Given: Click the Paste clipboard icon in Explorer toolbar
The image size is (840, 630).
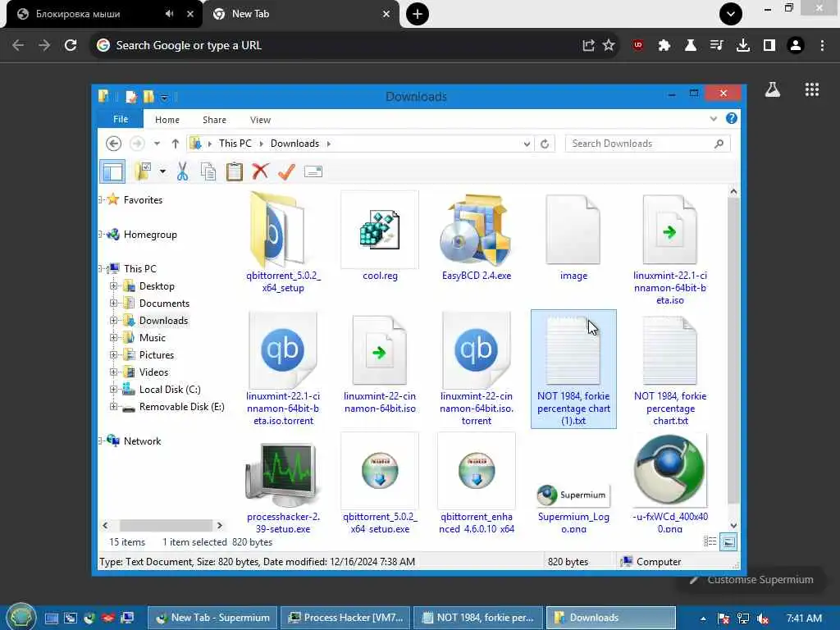Looking at the screenshot, I should (234, 171).
